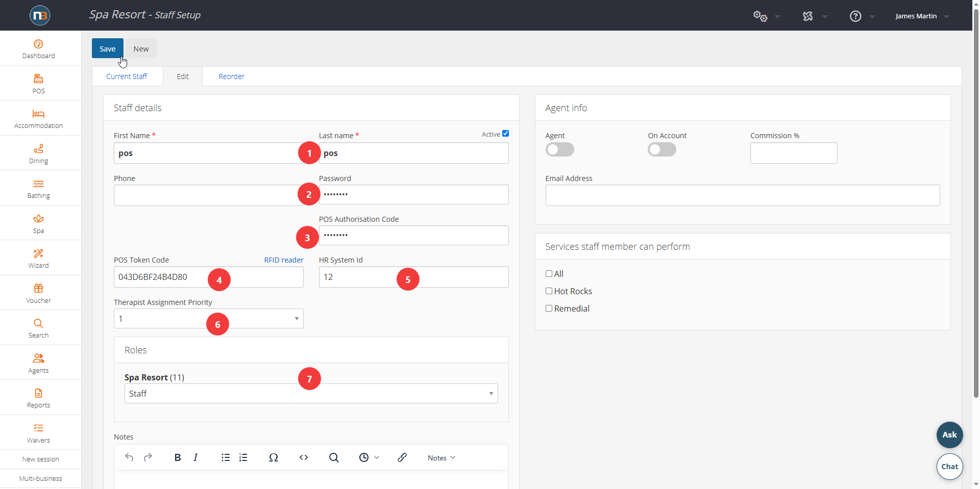The image size is (980, 489).
Task: Check the All services checkbox
Action: [x=549, y=274]
